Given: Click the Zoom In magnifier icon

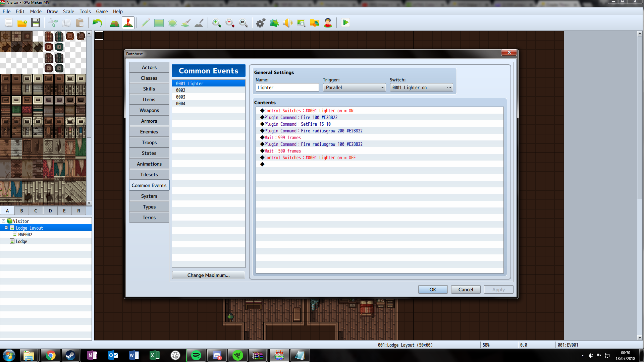Looking at the screenshot, I should (x=217, y=23).
